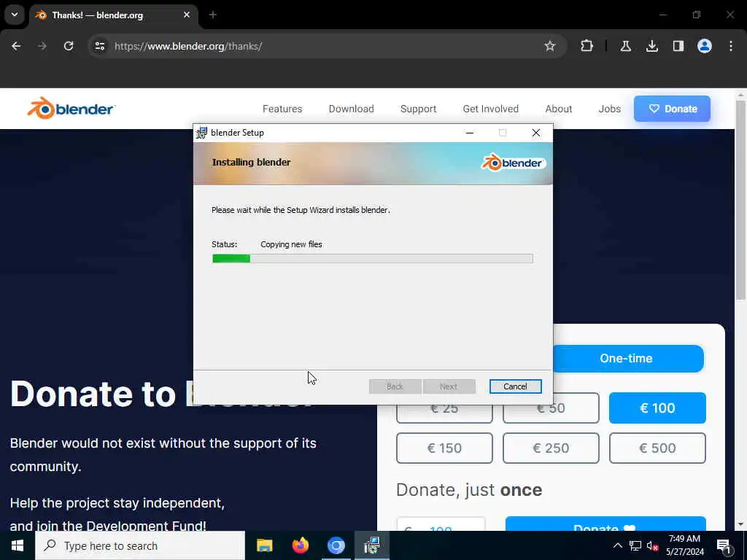The height and width of the screenshot is (560, 747).
Task: Open the tab search dropdown arrow
Action: 15,15
